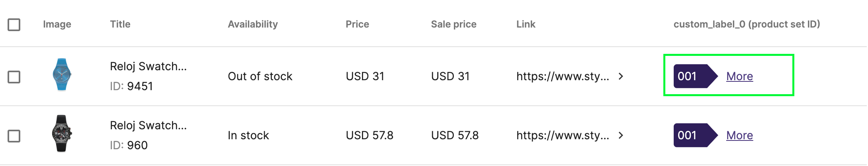Screen dimensions: 868x166
Task: Open link arrow for product ID 960
Action: pyautogui.click(x=621, y=135)
